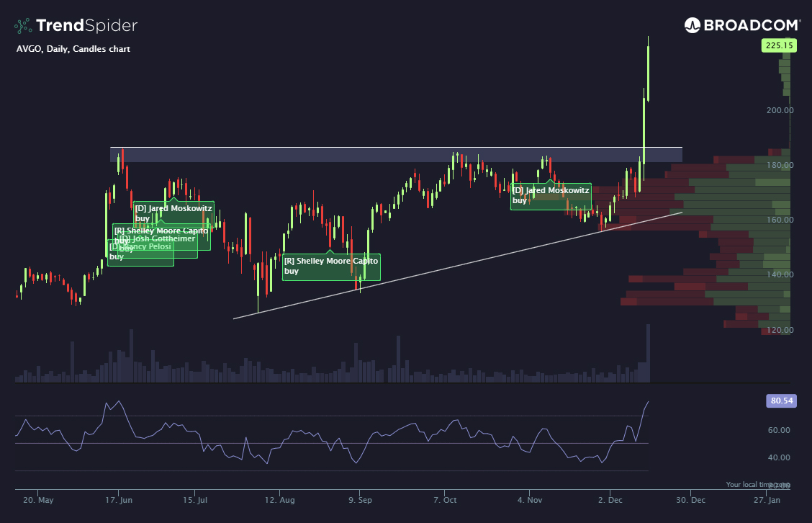Select the ascending white support trendline
Viewport: 812px width, 523px height.
[x=458, y=265]
